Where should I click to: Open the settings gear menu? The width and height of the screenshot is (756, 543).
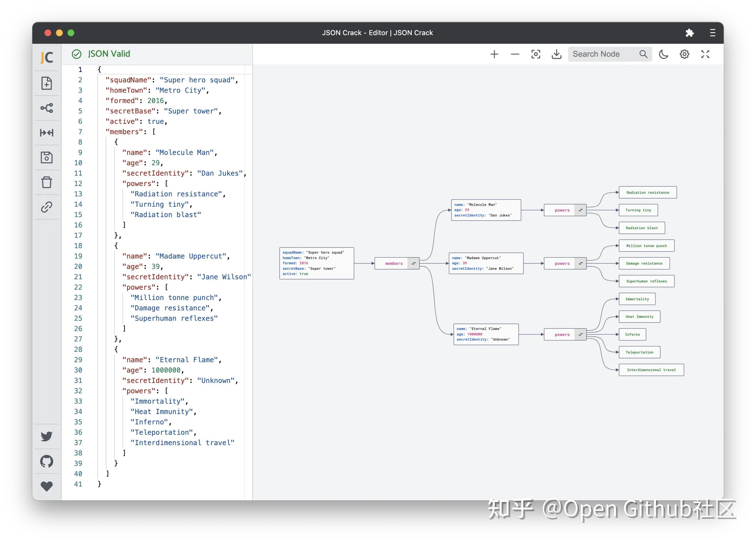click(x=684, y=54)
